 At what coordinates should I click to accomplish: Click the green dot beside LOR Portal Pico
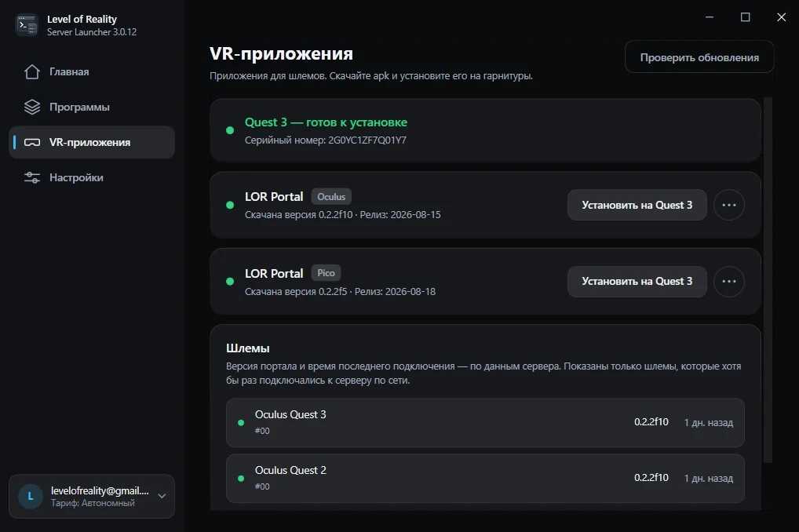pos(230,281)
